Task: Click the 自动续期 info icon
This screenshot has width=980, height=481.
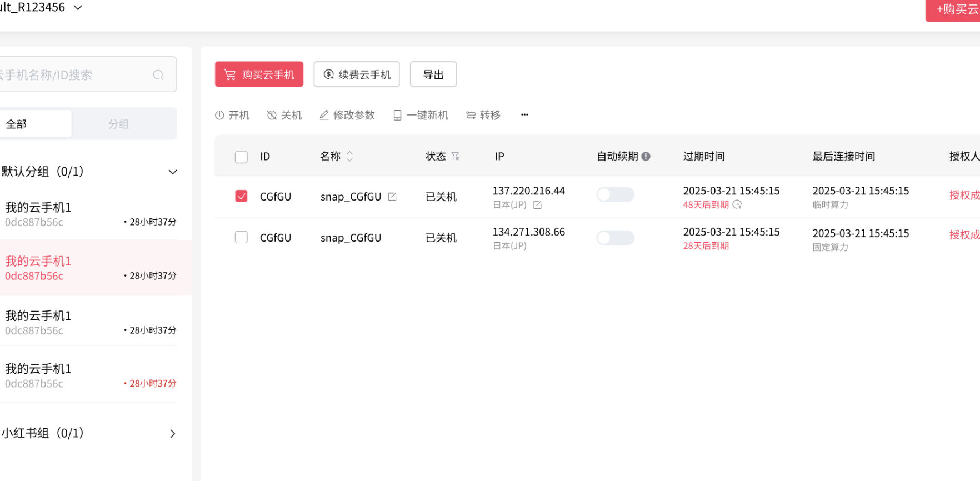Action: 646,157
